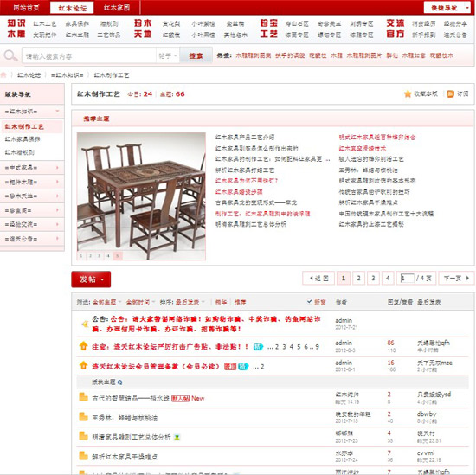Click the red 发帖 post button
Viewport: 476px width, 475px height.
point(91,279)
